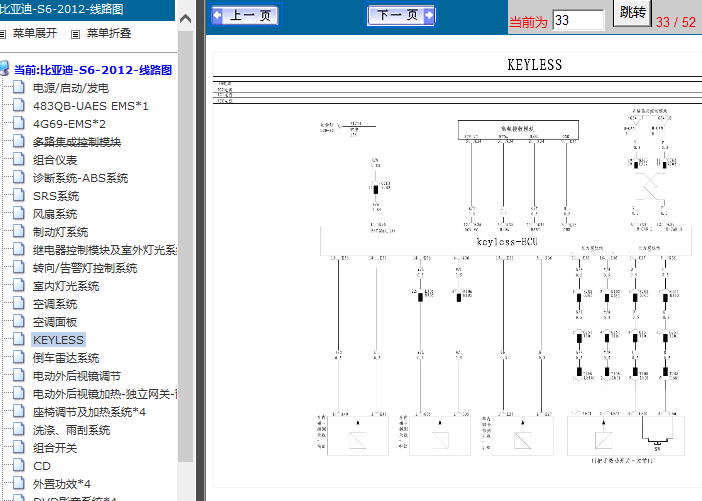Image resolution: width=702 pixels, height=501 pixels.
Task: Click page icon beside 组合仪表
Action: (19, 159)
